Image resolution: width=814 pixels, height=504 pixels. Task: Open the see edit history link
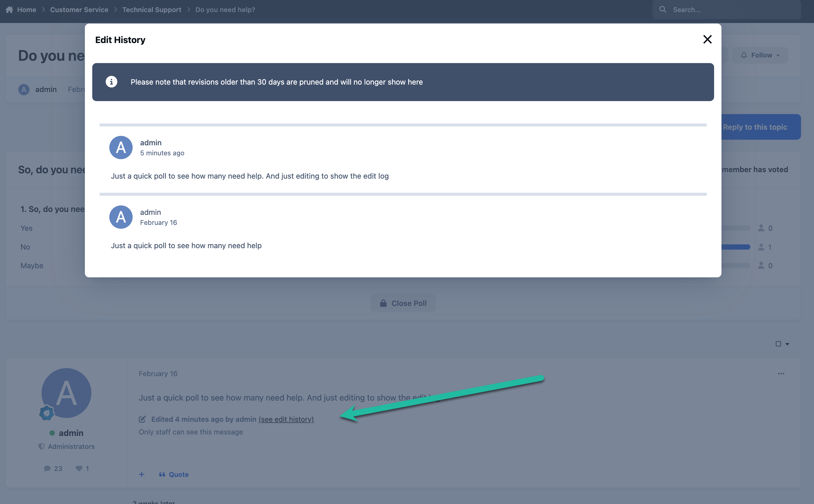pyautogui.click(x=286, y=419)
